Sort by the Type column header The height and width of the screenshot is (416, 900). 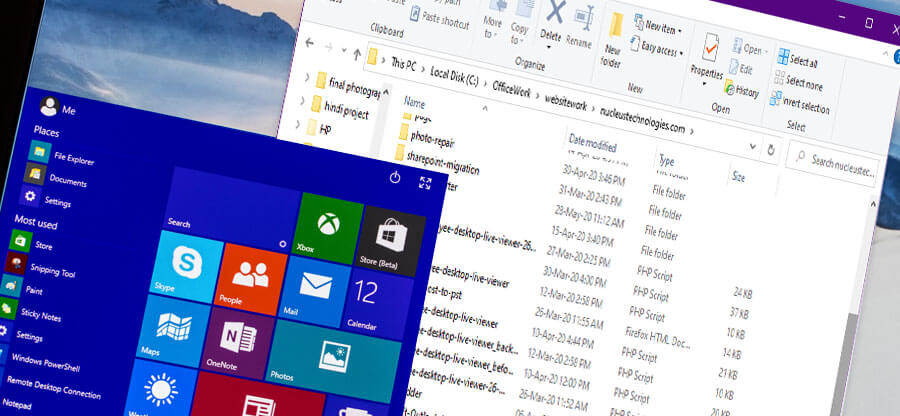coord(666,159)
